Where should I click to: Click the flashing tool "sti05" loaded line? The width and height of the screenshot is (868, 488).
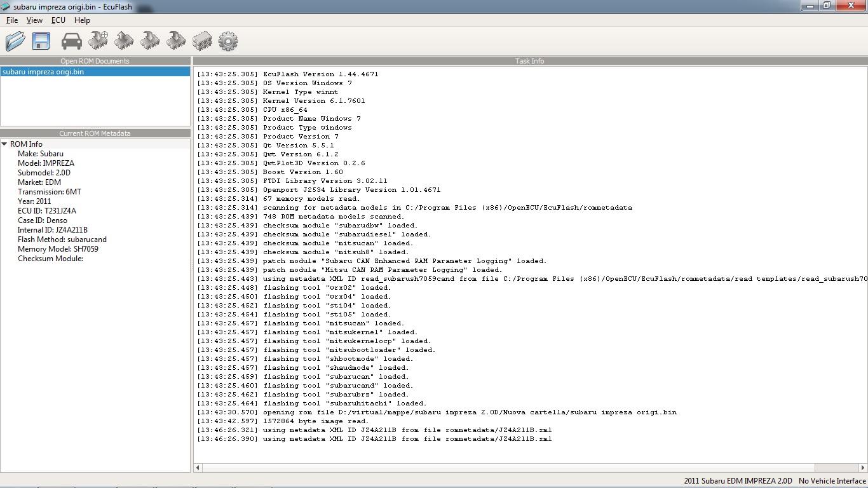tap(294, 314)
